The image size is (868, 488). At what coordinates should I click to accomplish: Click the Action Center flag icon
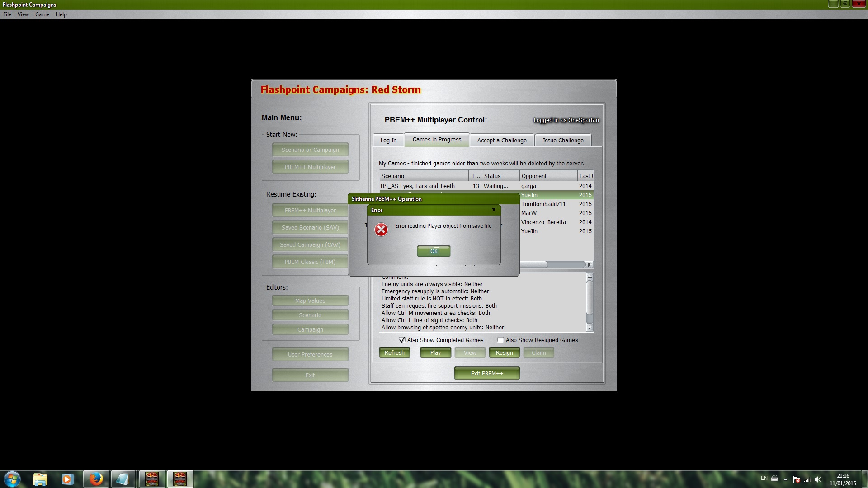796,479
